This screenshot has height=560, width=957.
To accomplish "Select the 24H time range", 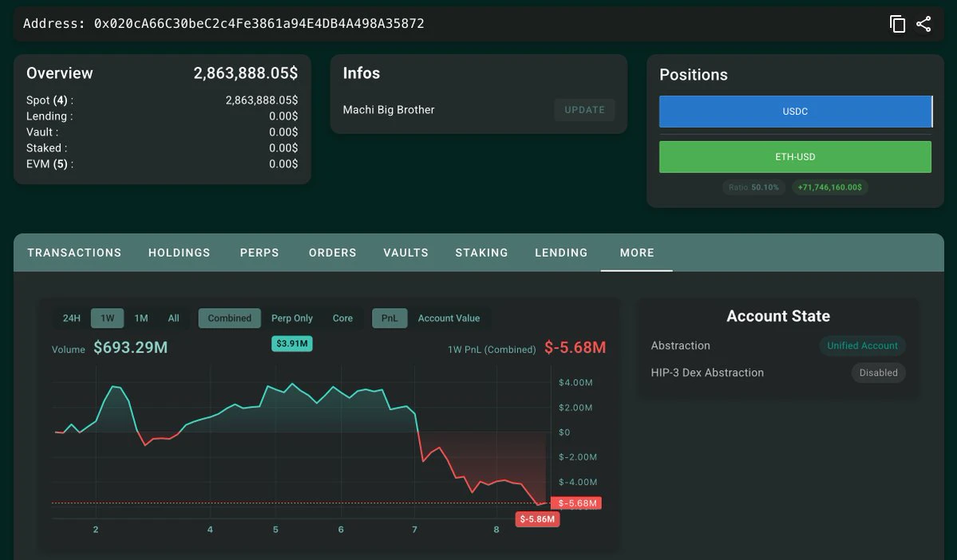I will 71,317.
